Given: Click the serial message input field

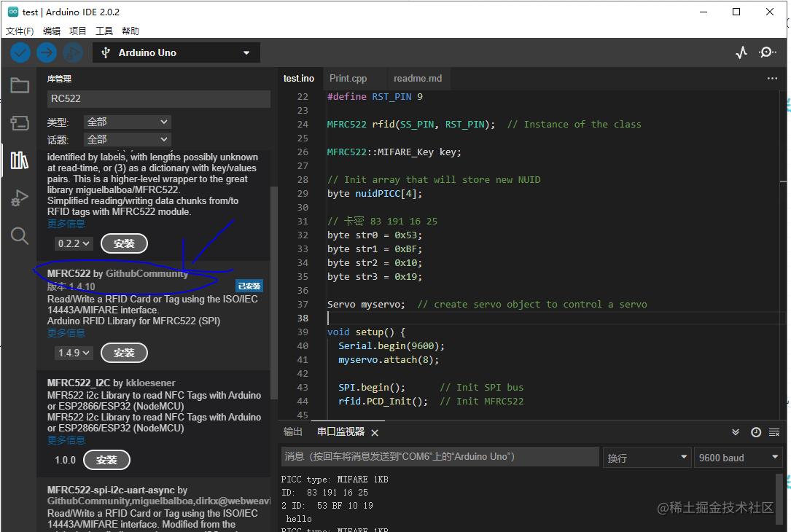Looking at the screenshot, I should click(440, 457).
